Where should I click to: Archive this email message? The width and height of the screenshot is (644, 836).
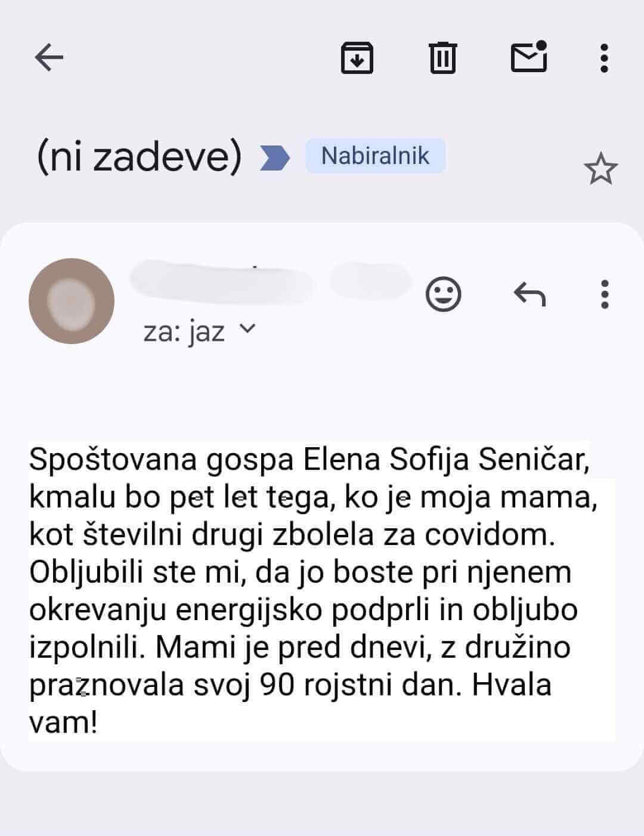coord(357,58)
